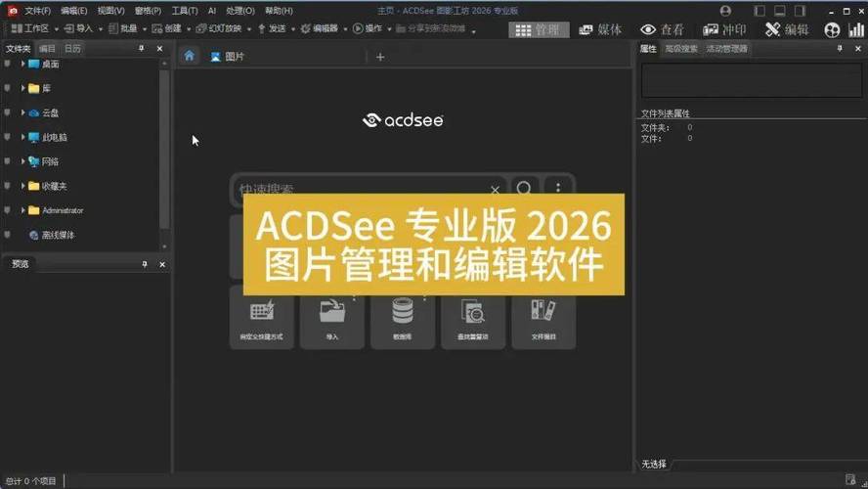Click the file binders tile icon
This screenshot has height=489, width=868.
click(x=543, y=310)
